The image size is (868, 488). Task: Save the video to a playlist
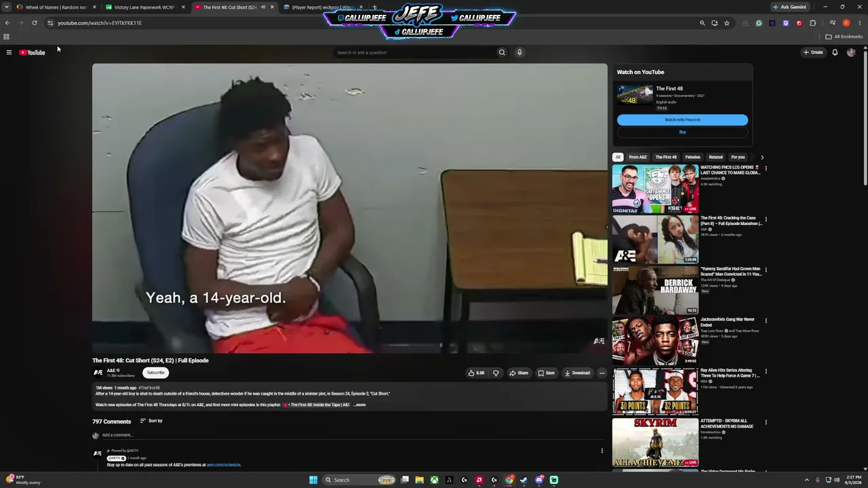[547, 373]
